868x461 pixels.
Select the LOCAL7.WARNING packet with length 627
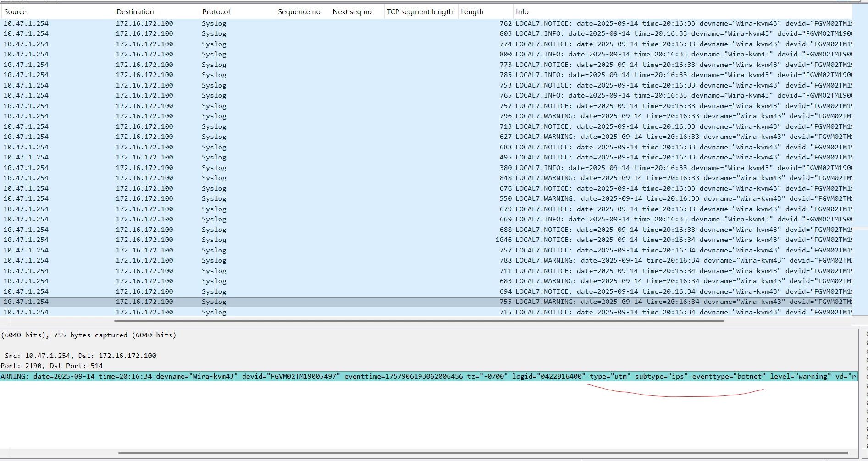426,137
